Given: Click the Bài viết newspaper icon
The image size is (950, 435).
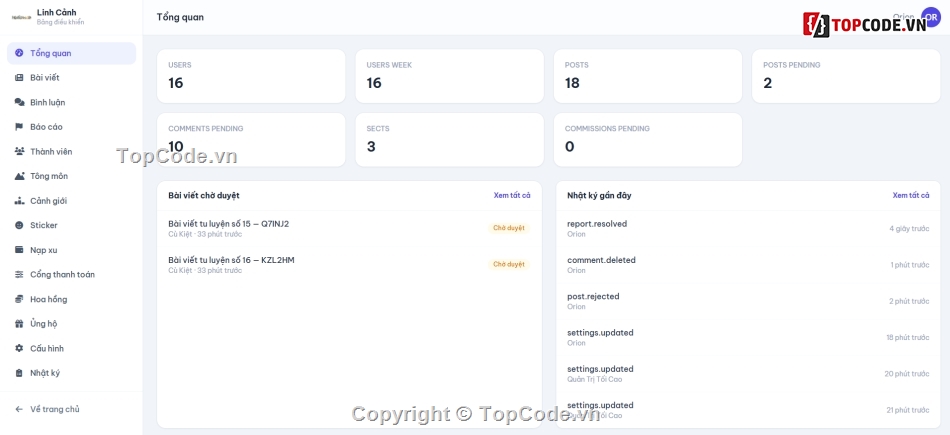Looking at the screenshot, I should tap(19, 78).
